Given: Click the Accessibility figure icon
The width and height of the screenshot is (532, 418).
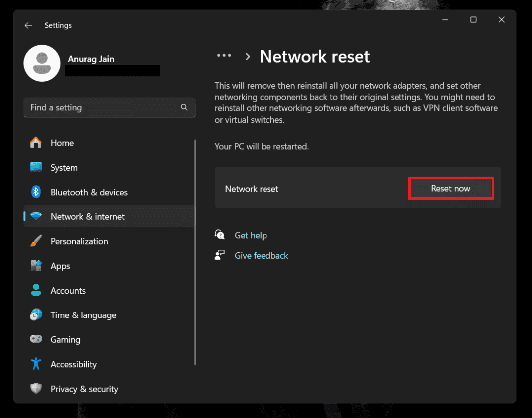Looking at the screenshot, I should [x=36, y=364].
